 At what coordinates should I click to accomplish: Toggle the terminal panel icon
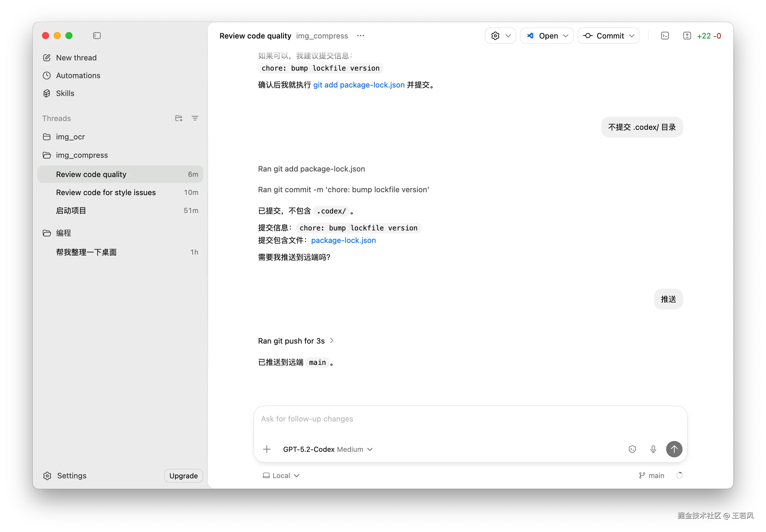[665, 36]
